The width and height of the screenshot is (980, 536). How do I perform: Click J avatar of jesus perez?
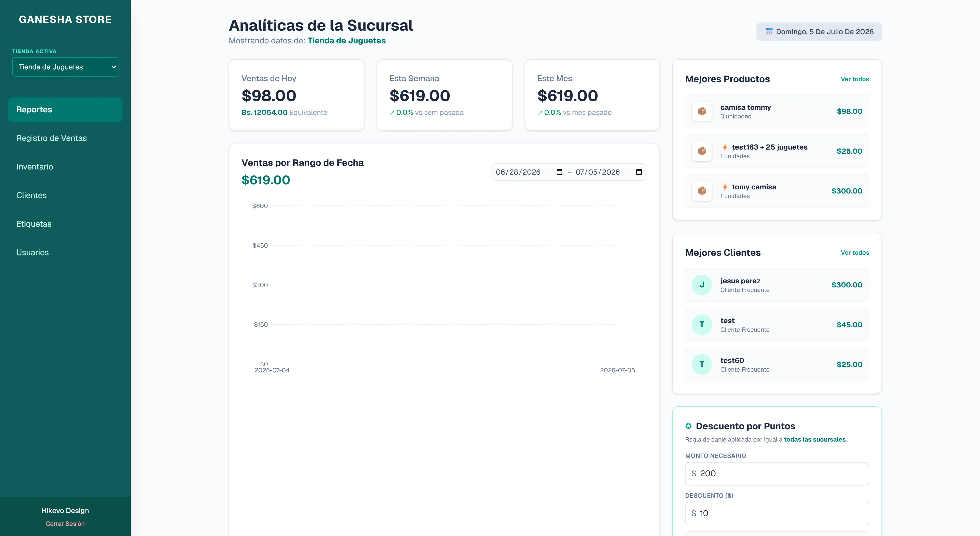(702, 285)
